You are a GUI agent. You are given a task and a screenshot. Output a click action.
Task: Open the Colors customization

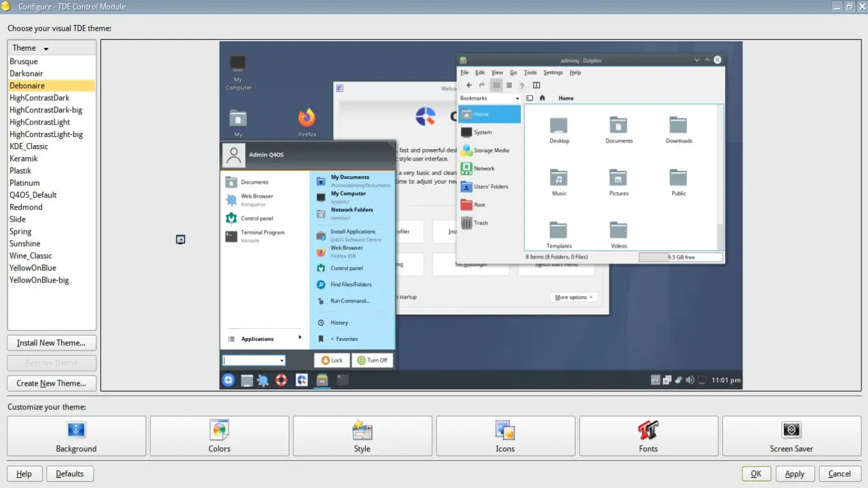[220, 436]
